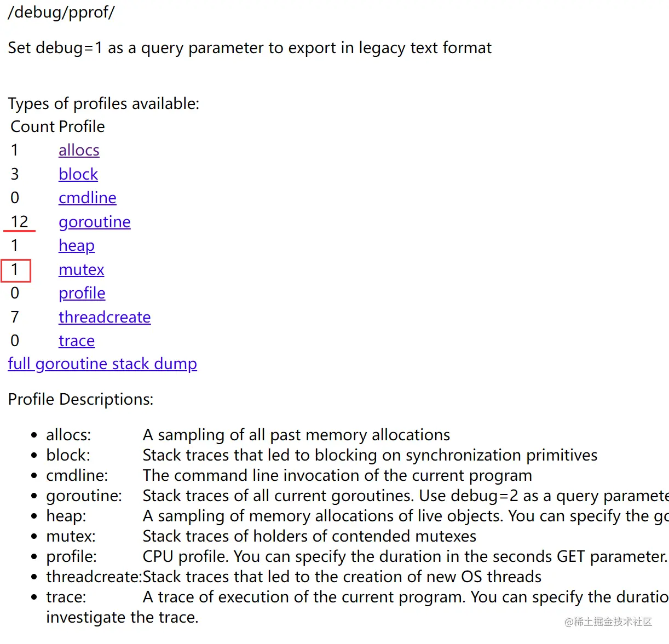This screenshot has width=669, height=644.
Task: Start the CPU profile via the profile link
Action: coord(82,294)
